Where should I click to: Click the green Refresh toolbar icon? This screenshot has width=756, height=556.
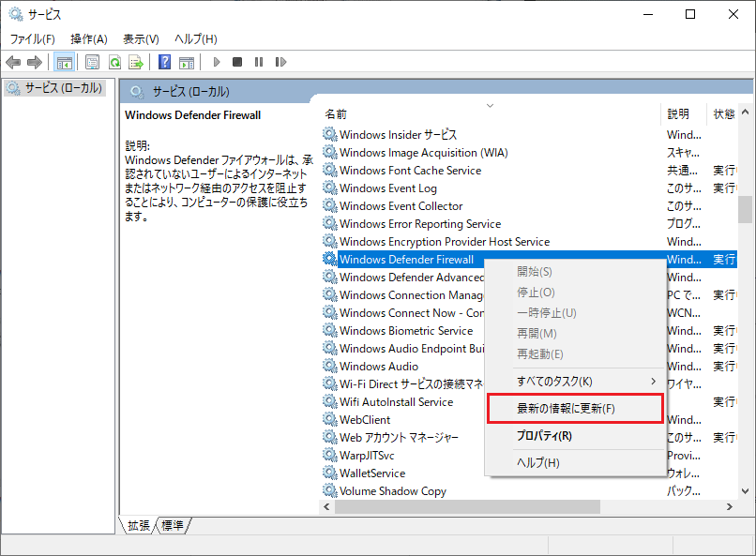(x=114, y=62)
